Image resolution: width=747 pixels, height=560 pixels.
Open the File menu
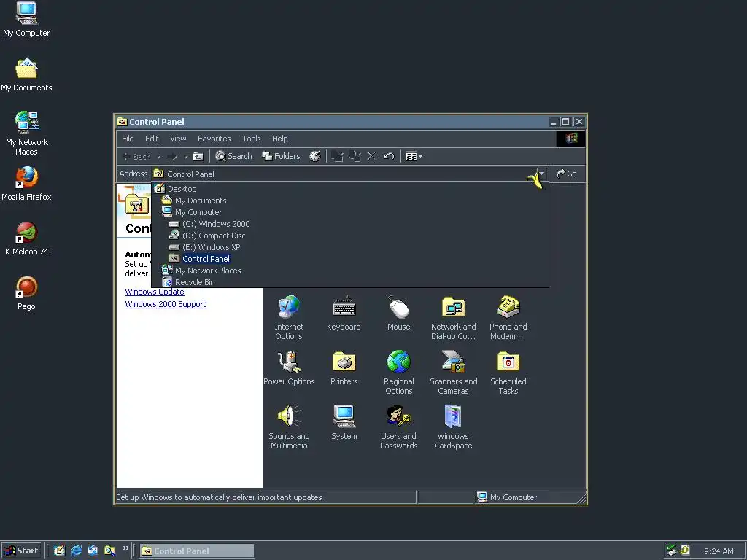tap(128, 139)
